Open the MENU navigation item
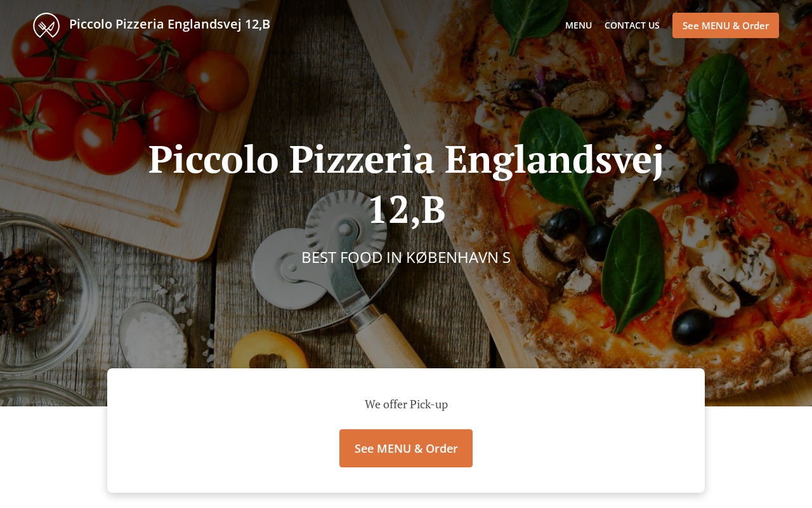Screen dimensions: 812x508 pos(578,25)
